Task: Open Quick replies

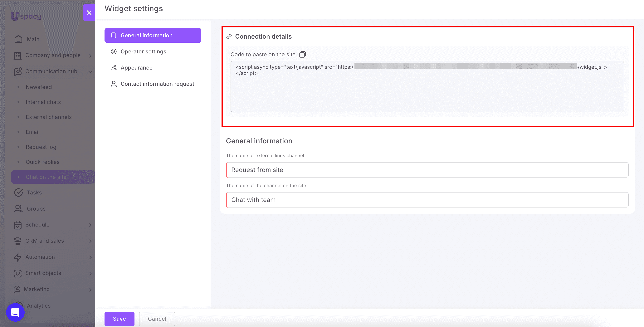Action: pyautogui.click(x=42, y=162)
